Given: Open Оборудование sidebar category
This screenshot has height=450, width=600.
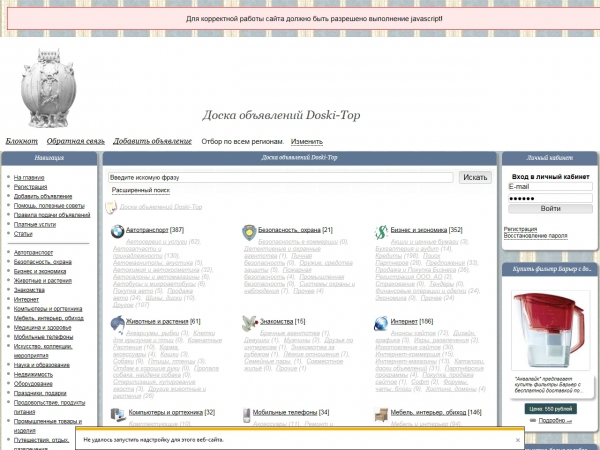Looking at the screenshot, I should (33, 384).
